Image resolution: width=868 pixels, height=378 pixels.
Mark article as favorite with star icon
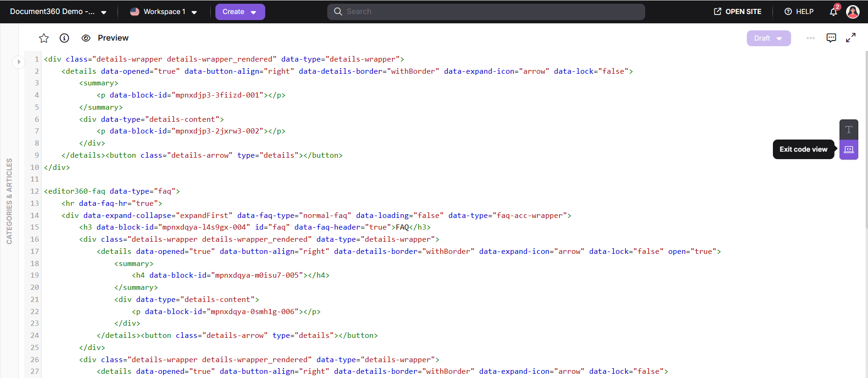[44, 38]
